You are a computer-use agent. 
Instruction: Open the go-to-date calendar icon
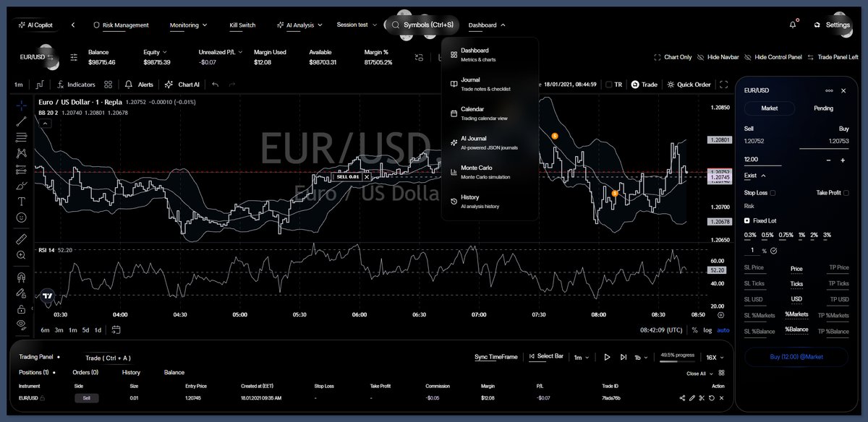tap(116, 330)
